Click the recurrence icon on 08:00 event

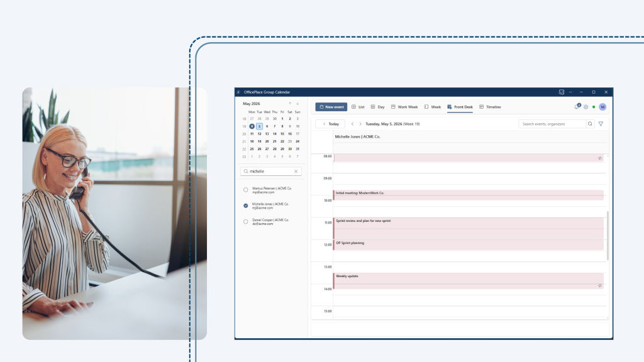pos(599,158)
